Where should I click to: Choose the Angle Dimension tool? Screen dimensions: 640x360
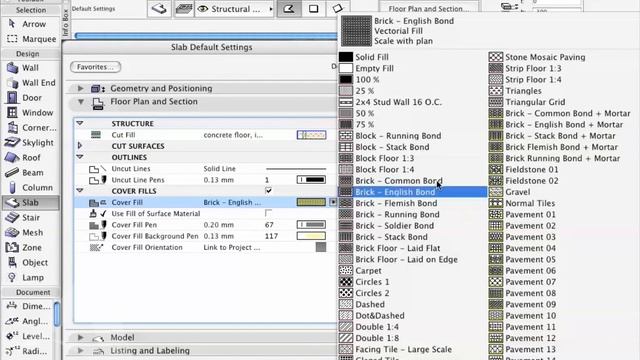(x=28, y=321)
